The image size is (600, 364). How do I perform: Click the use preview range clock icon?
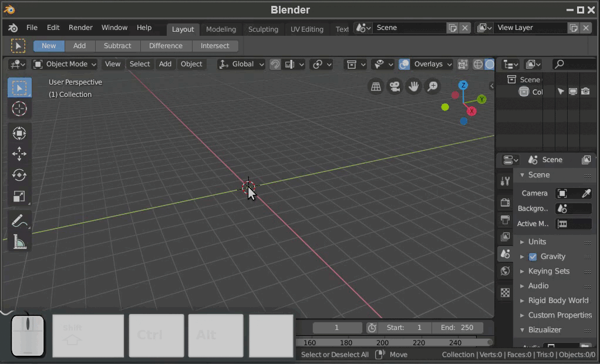click(x=372, y=328)
